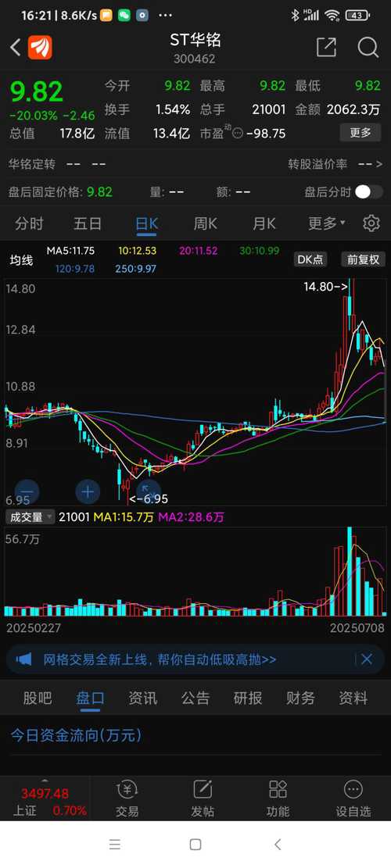The width and height of the screenshot is (391, 868).
Task: Open the share icon
Action: (326, 48)
